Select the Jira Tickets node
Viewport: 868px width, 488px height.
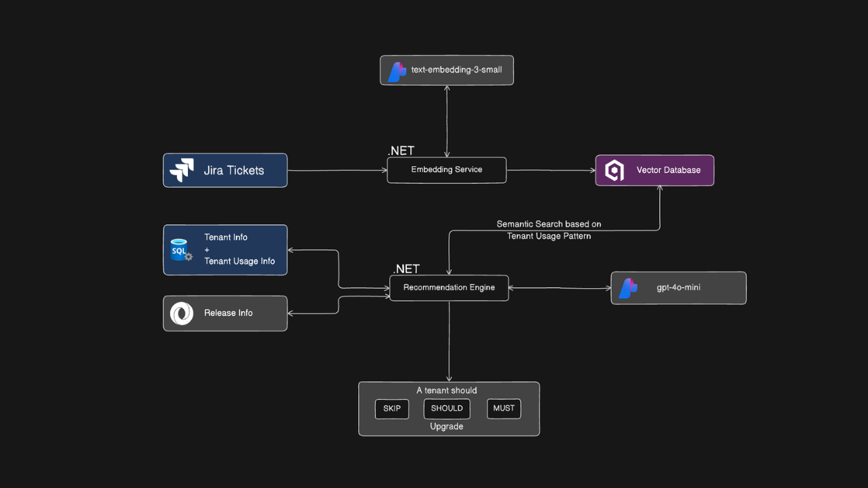pos(225,170)
